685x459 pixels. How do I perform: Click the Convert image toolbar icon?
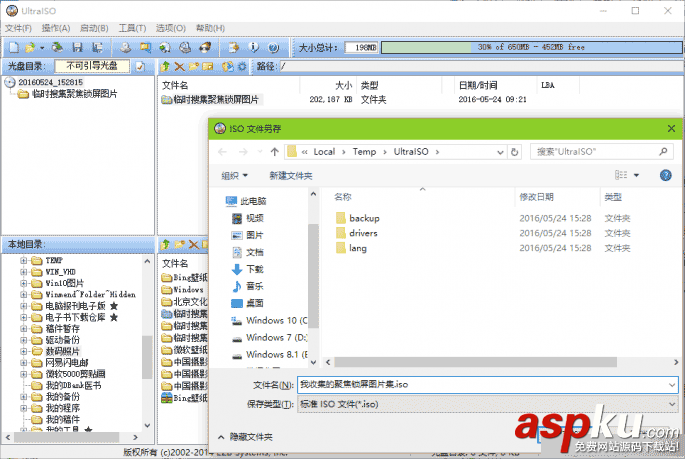165,47
